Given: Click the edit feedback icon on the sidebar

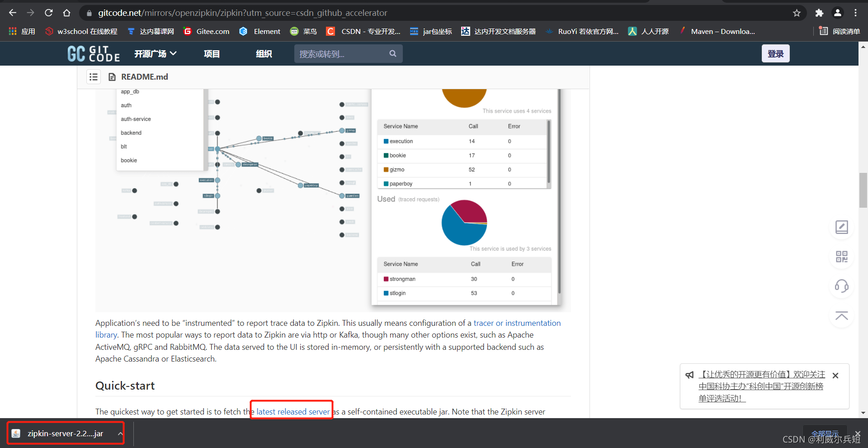Looking at the screenshot, I should 841,227.
